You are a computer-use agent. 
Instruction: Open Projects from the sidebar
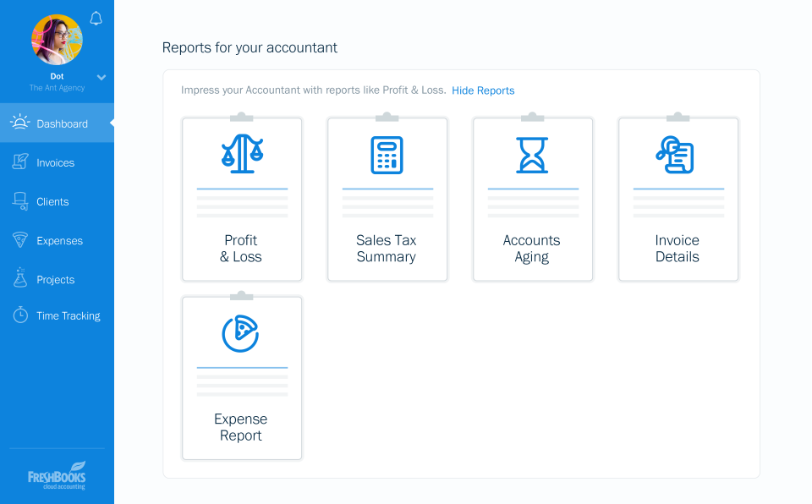point(56,280)
